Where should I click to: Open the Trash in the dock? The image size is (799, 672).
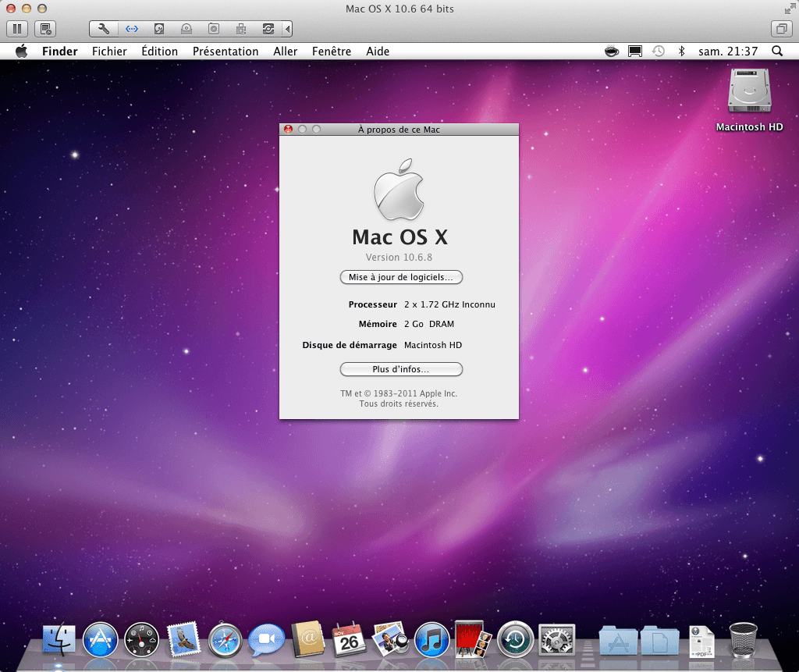(x=744, y=640)
